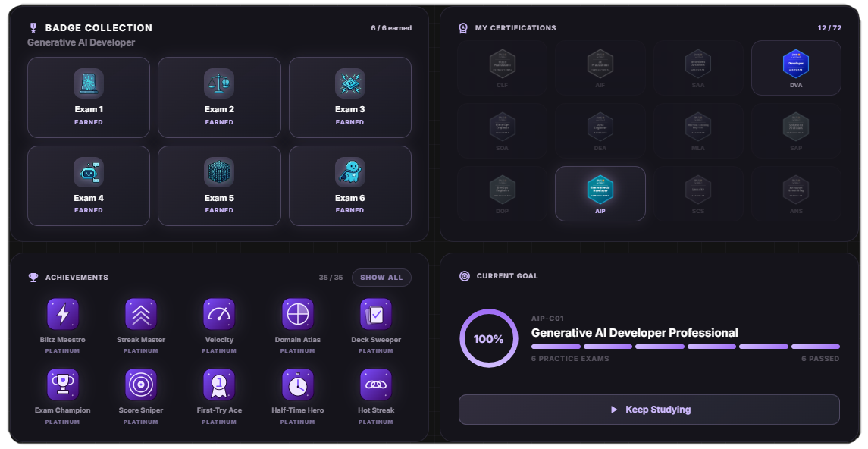Select the SCS certification badge
This screenshot has height=449, width=868.
pyautogui.click(x=698, y=193)
